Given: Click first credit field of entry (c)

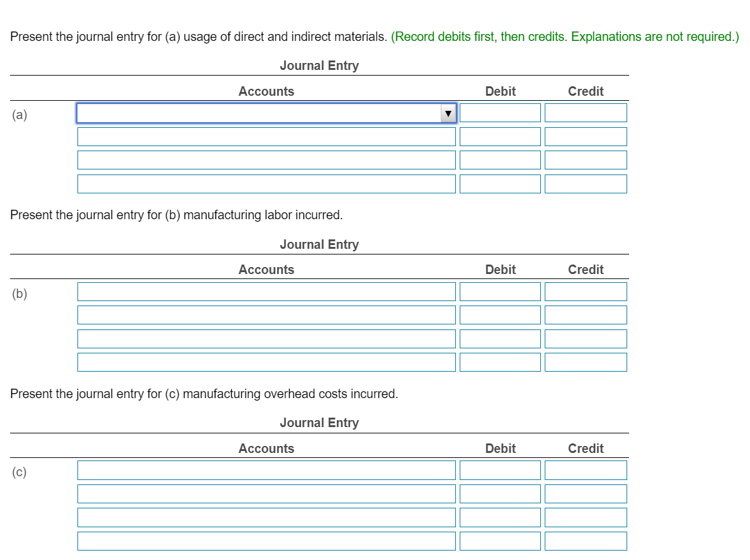Looking at the screenshot, I should click(x=586, y=471).
